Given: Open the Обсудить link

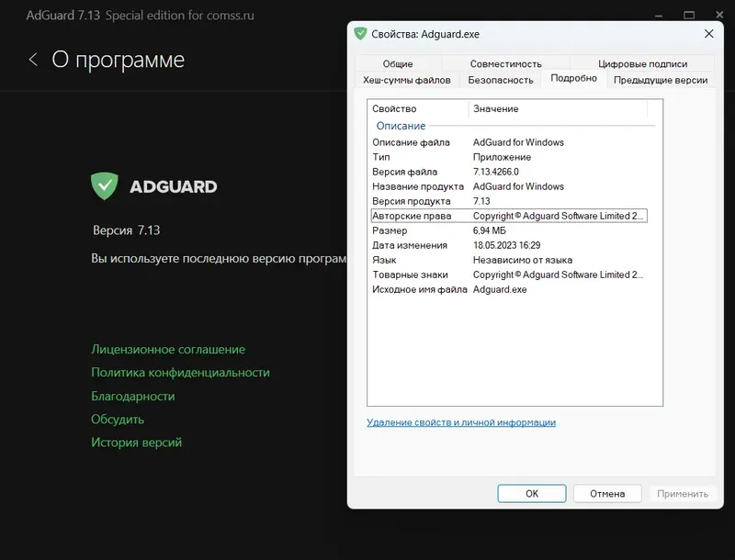Looking at the screenshot, I should [117, 419].
